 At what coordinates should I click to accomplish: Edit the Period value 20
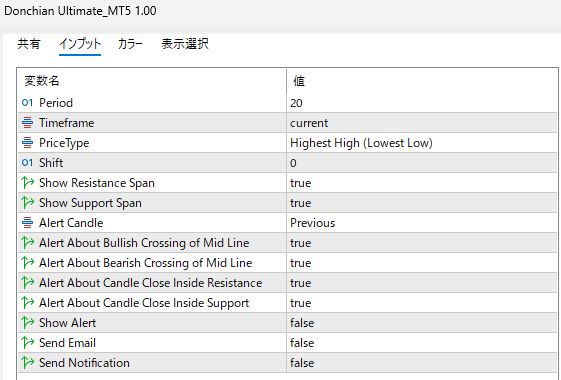[x=421, y=103]
